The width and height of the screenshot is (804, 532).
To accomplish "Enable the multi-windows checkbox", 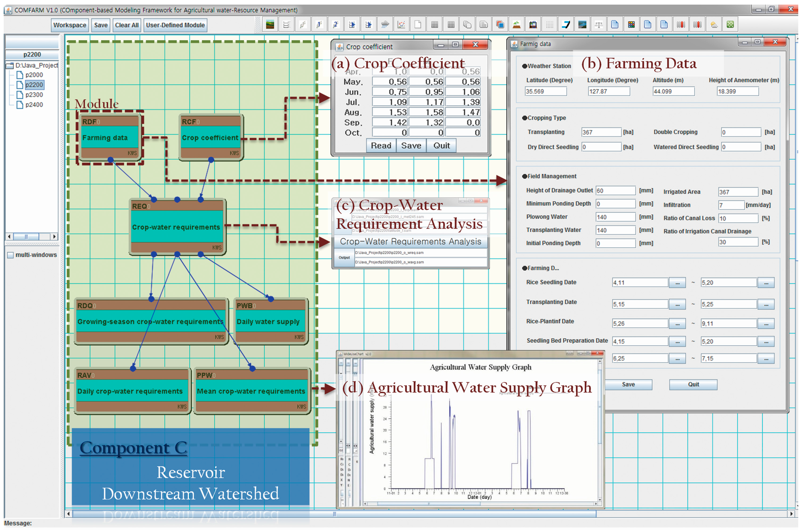I will (11, 255).
